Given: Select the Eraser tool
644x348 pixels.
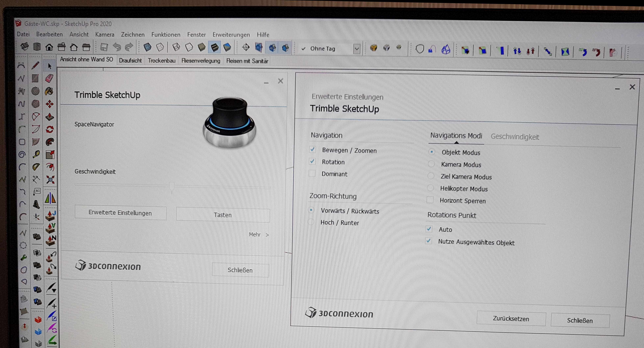Looking at the screenshot, I should point(49,78).
